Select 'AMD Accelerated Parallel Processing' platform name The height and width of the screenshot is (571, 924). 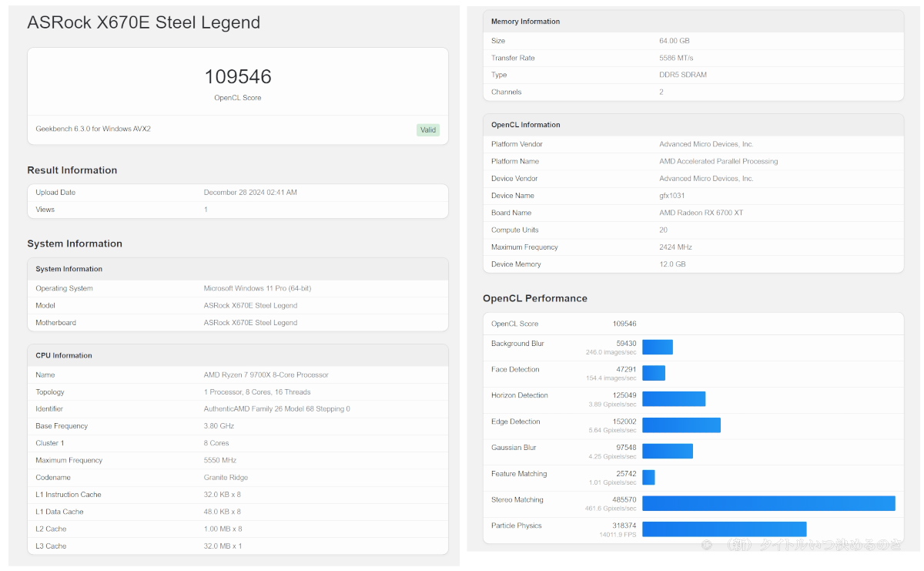pyautogui.click(x=718, y=161)
